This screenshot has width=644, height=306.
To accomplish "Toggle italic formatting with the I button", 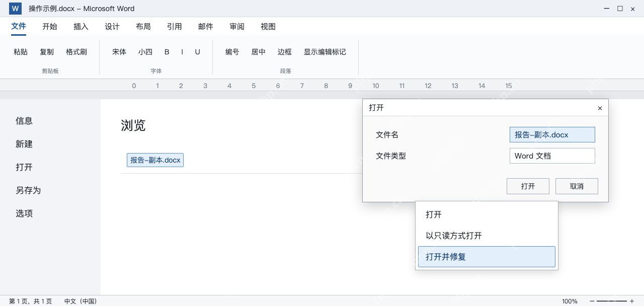I will tap(182, 52).
